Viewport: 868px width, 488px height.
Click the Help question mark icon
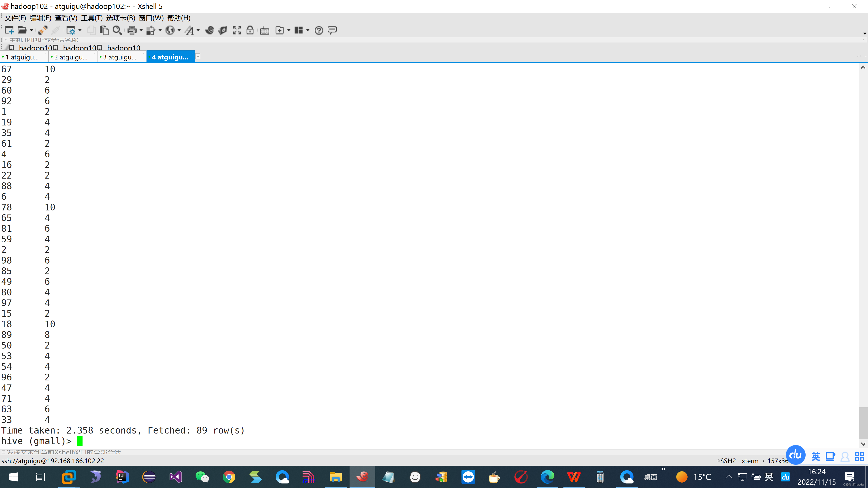click(x=319, y=31)
